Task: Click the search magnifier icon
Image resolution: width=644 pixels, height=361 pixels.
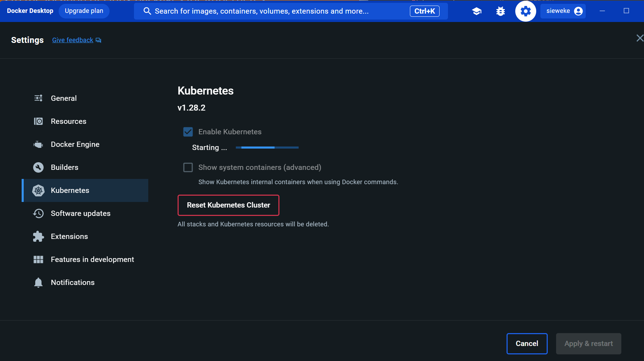Action: [147, 11]
